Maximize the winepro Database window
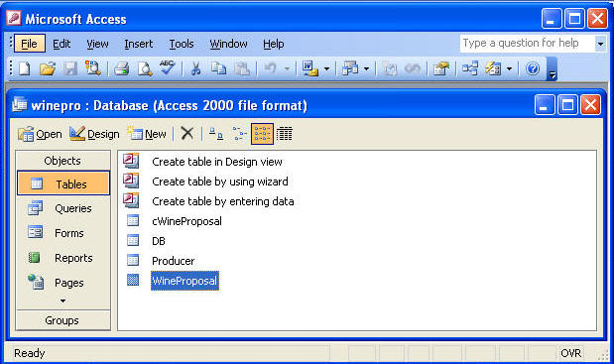The height and width of the screenshot is (364, 614). [567, 105]
